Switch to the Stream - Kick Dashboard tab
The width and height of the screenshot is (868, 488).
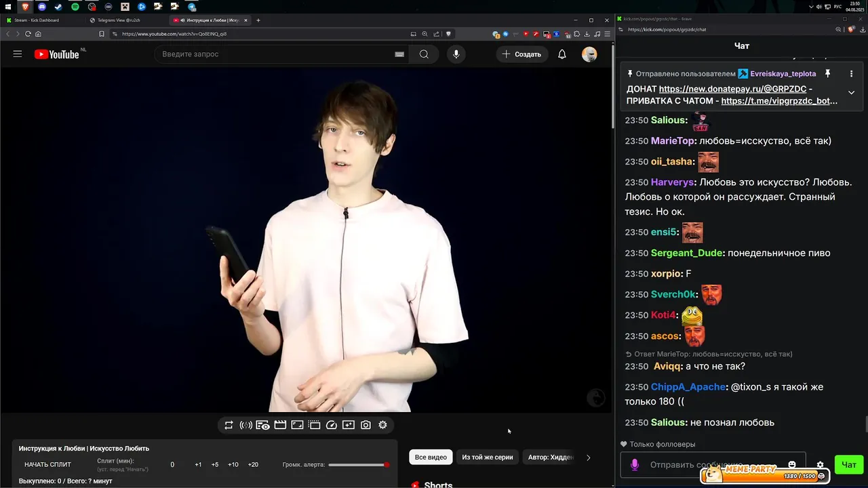click(45, 20)
